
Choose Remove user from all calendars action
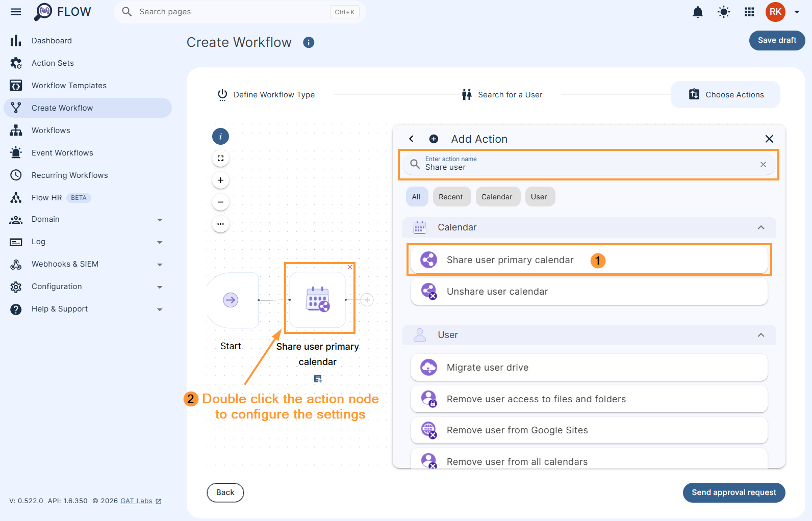click(x=589, y=459)
